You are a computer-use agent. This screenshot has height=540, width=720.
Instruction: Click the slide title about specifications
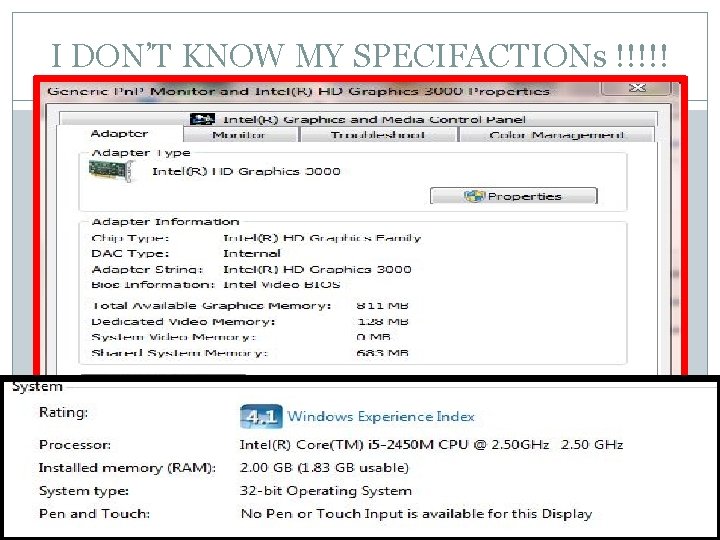pyautogui.click(x=359, y=56)
